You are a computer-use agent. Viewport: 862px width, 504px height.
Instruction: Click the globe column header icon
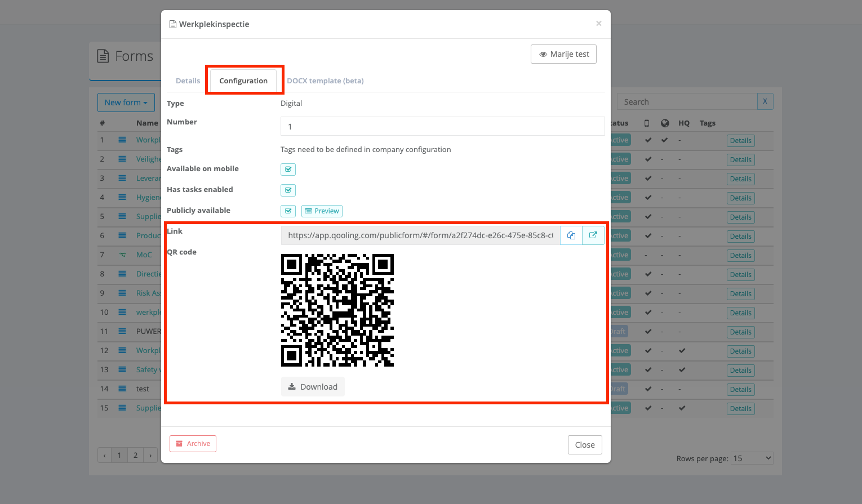click(665, 123)
